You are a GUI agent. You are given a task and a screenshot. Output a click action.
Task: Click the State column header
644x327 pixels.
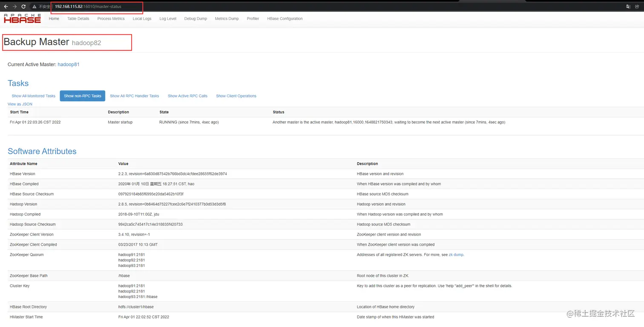tap(164, 112)
